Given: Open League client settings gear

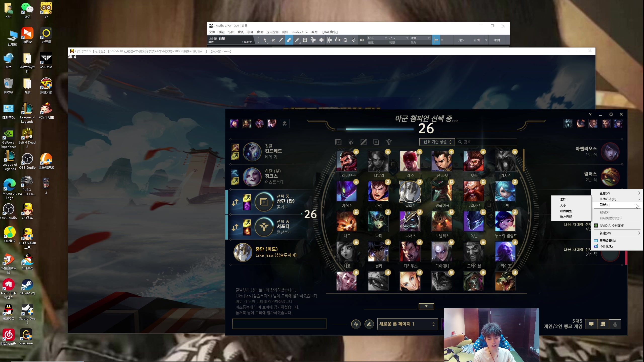Looking at the screenshot, I should pos(611,114).
